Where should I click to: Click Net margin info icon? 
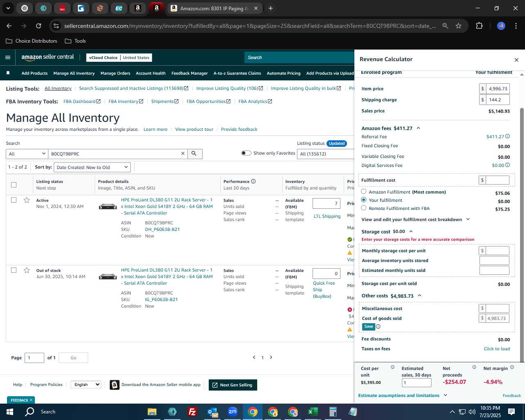point(512,367)
